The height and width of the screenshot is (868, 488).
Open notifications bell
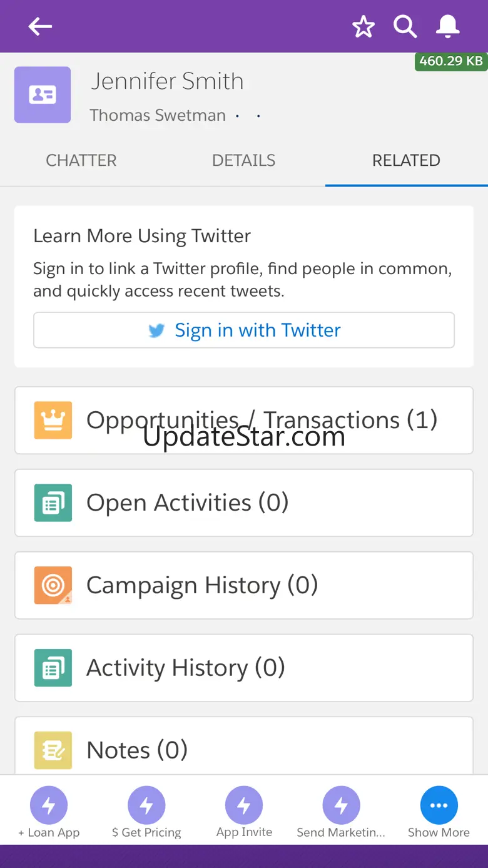[x=448, y=27]
